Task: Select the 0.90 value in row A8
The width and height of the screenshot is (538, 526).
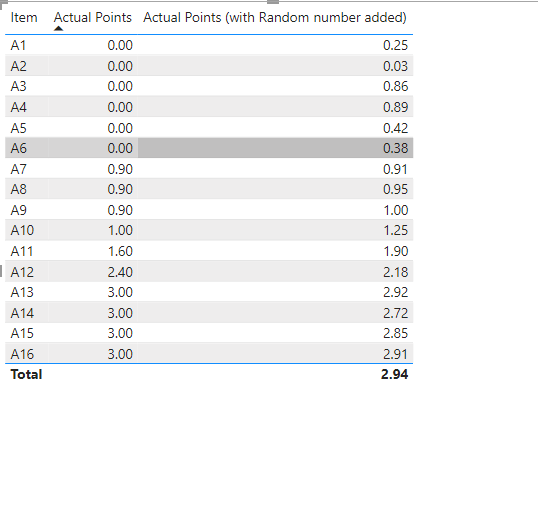Action: click(x=120, y=189)
